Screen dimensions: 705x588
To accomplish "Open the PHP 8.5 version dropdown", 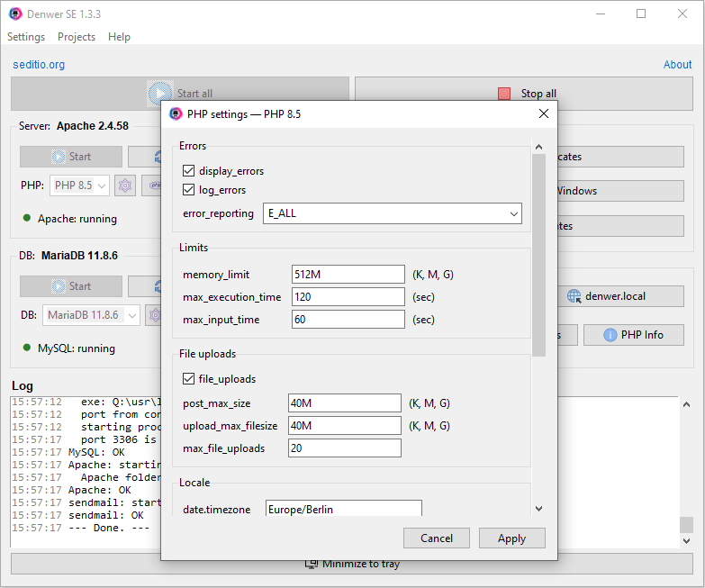I will click(79, 185).
